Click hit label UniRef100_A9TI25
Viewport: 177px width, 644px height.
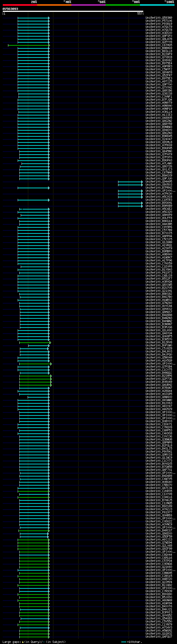coord(159,82)
